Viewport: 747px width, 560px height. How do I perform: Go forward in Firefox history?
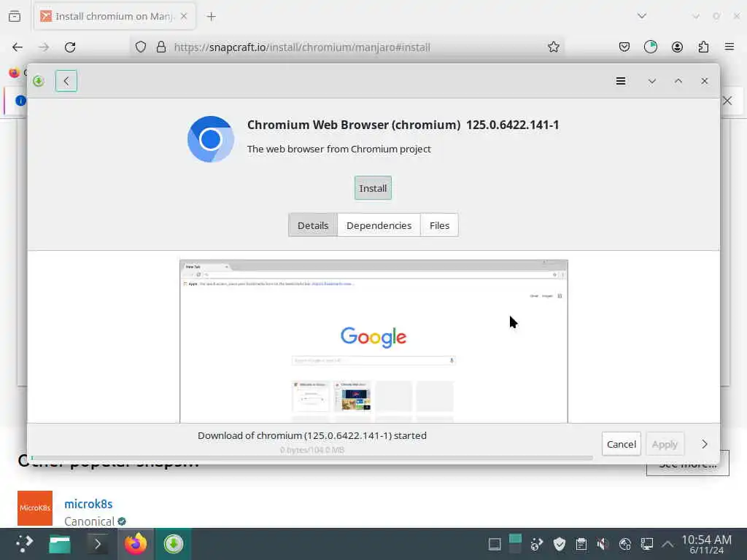[x=44, y=47]
